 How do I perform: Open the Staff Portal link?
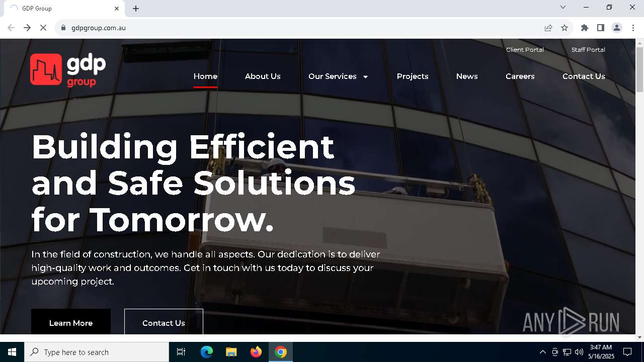pos(588,50)
